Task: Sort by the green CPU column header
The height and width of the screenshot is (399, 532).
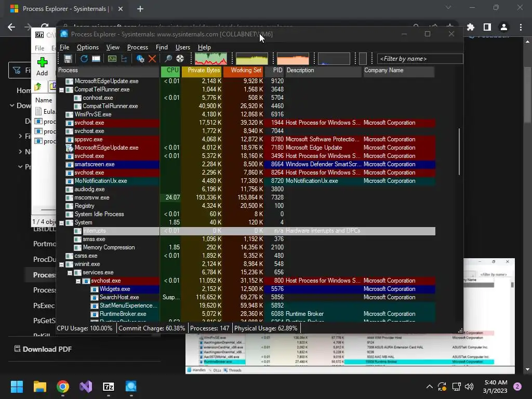Action: click(x=170, y=71)
